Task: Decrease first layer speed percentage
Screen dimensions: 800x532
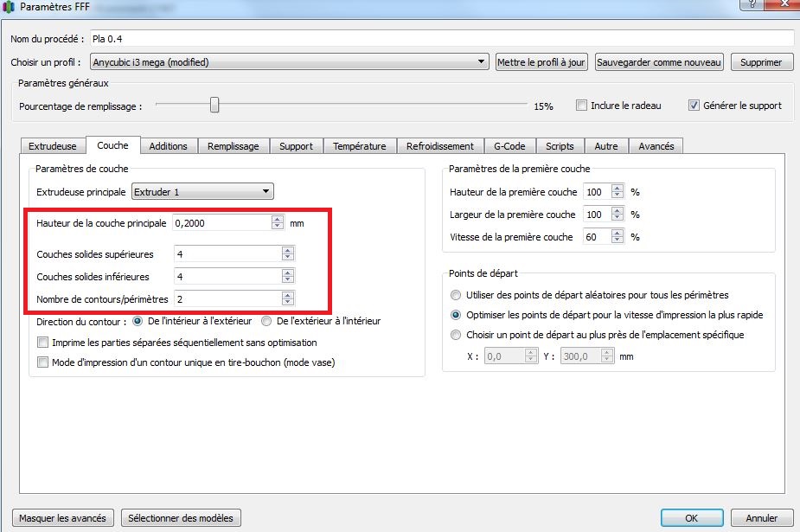Action: click(x=618, y=240)
